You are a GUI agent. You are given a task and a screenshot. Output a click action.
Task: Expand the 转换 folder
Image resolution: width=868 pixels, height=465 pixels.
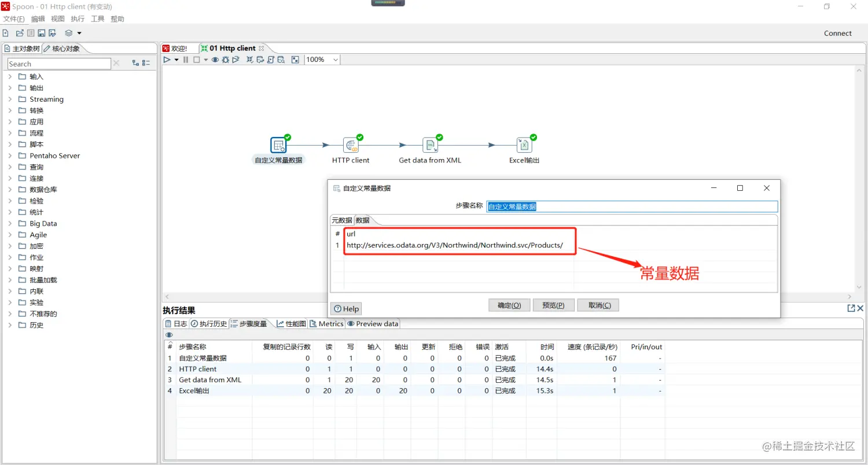click(x=10, y=110)
